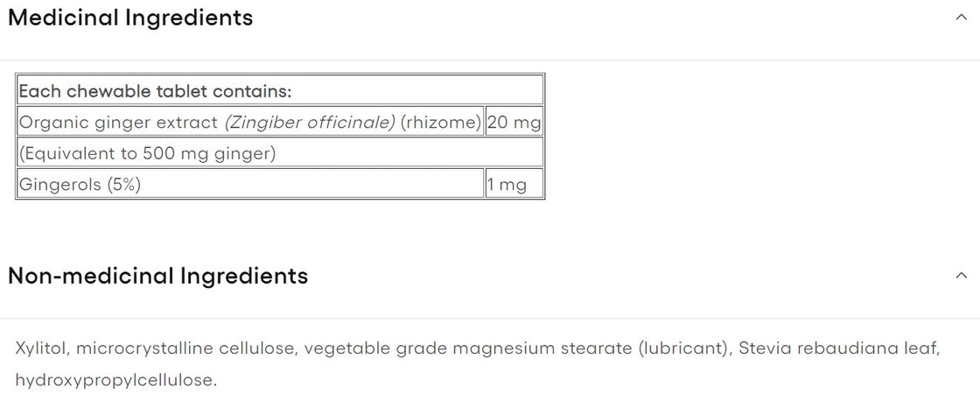Select the '1 mg' dosage cell

click(x=507, y=184)
